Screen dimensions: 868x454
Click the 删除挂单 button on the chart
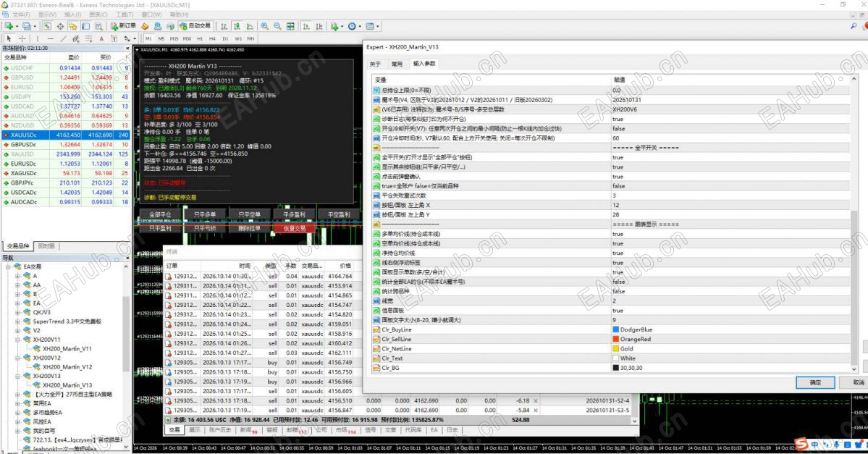coord(250,229)
